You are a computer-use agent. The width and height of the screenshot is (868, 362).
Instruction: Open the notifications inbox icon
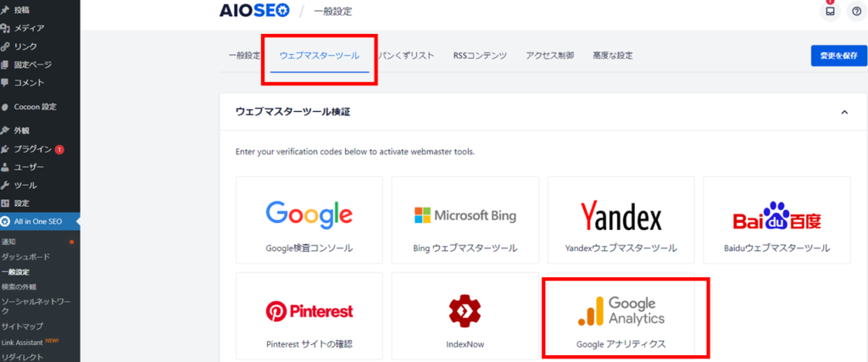point(830,11)
